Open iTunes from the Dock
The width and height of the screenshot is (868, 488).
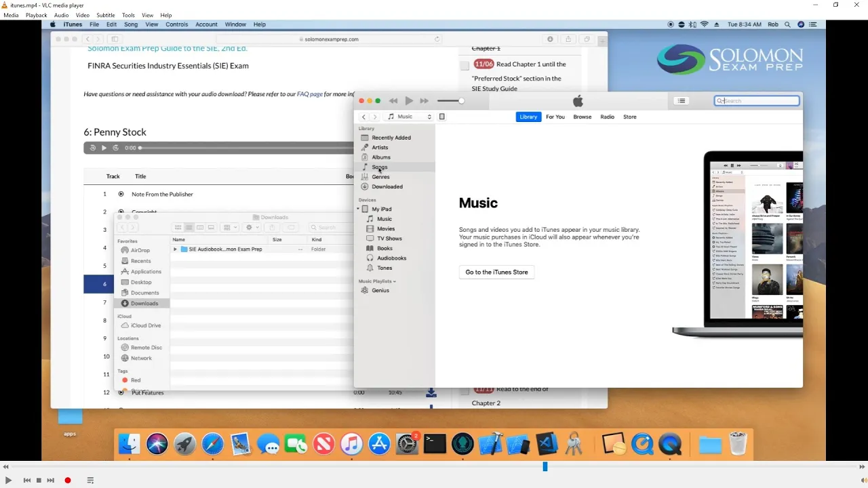(351, 445)
